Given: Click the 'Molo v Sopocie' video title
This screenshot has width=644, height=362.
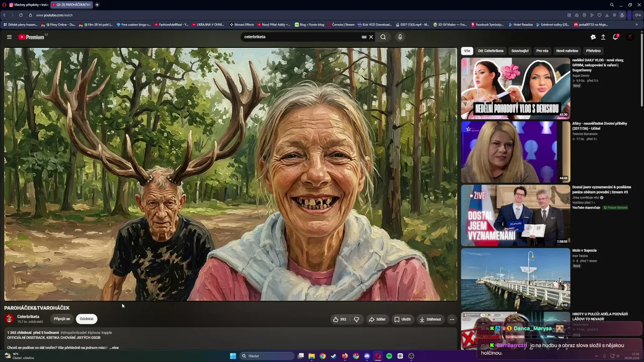Looking at the screenshot, I should click(x=584, y=250).
